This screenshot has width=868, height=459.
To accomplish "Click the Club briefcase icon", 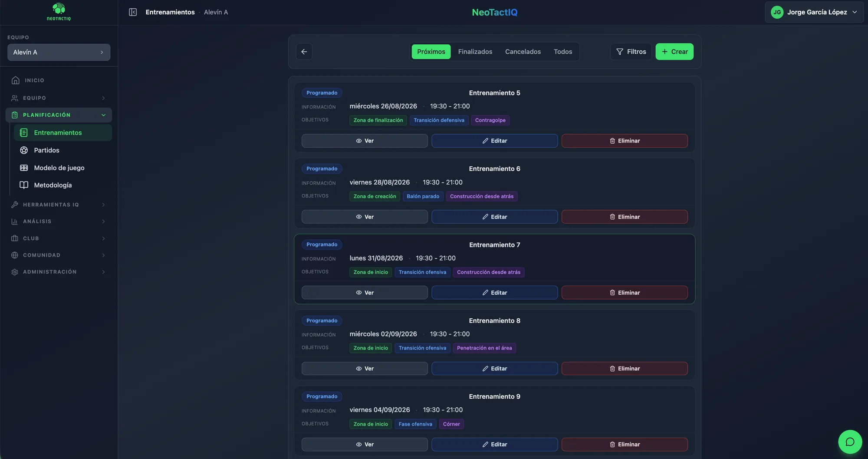I will [x=15, y=238].
